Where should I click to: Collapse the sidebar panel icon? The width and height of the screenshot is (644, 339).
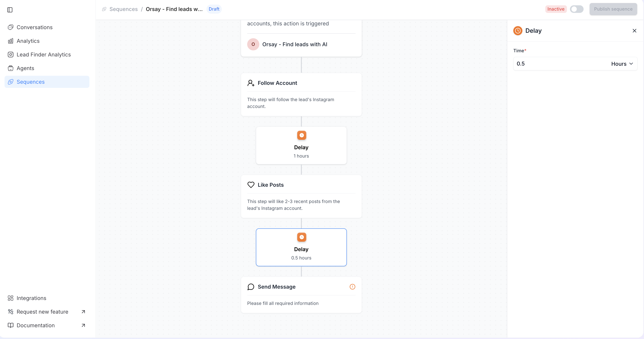[x=10, y=10]
